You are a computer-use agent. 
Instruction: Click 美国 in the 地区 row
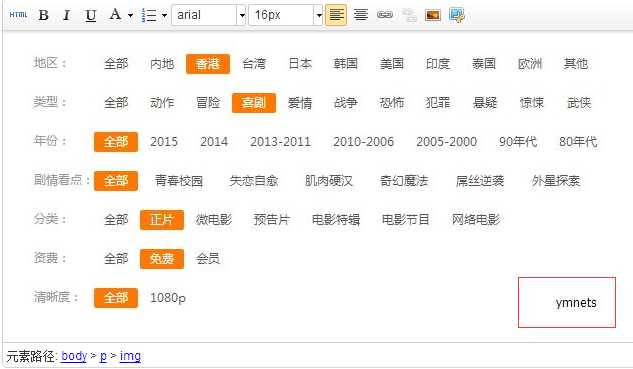coord(392,64)
